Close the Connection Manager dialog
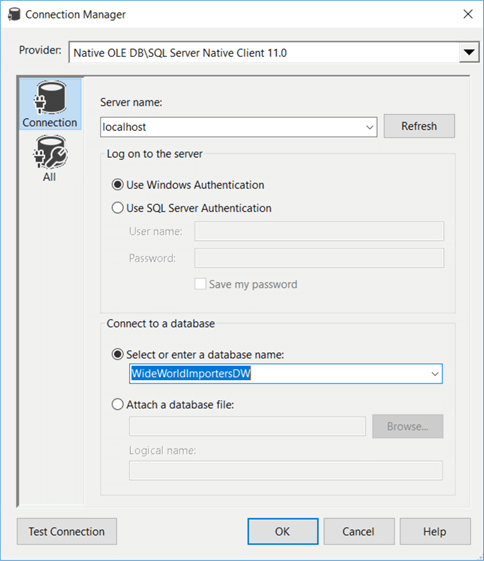Screen dimensions: 484x561 point(468,14)
